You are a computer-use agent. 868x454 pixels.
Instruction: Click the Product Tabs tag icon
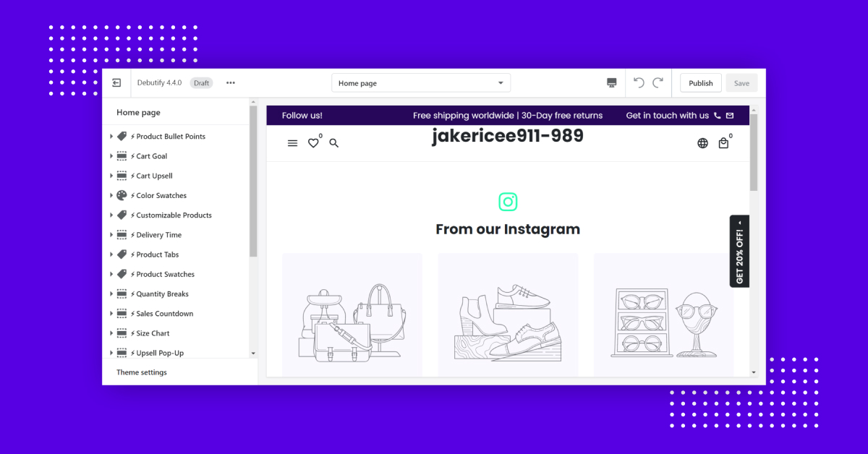(122, 254)
